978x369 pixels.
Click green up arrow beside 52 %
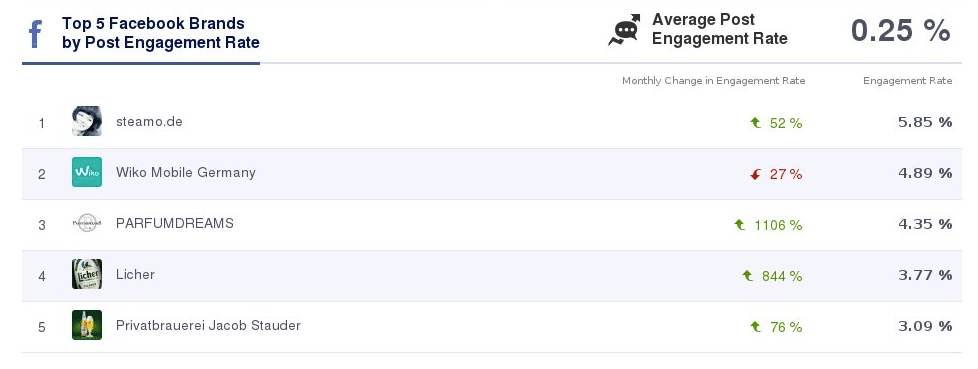pyautogui.click(x=755, y=123)
